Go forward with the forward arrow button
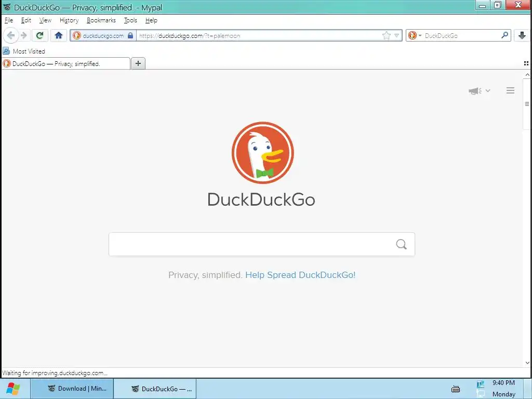Viewport: 532px width, 399px height. [x=24, y=35]
